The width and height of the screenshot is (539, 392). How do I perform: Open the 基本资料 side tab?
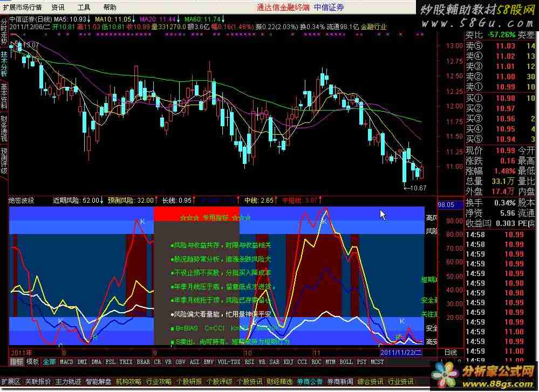(4, 97)
